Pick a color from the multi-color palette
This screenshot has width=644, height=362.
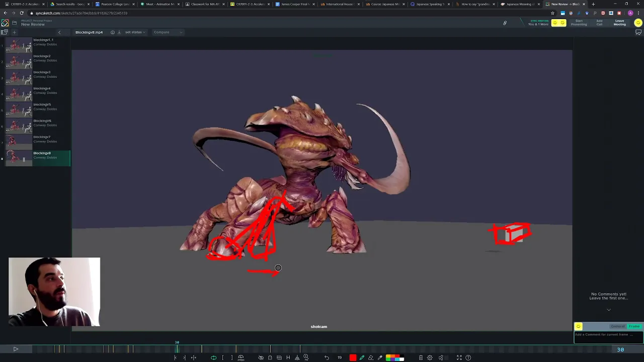pos(394,357)
